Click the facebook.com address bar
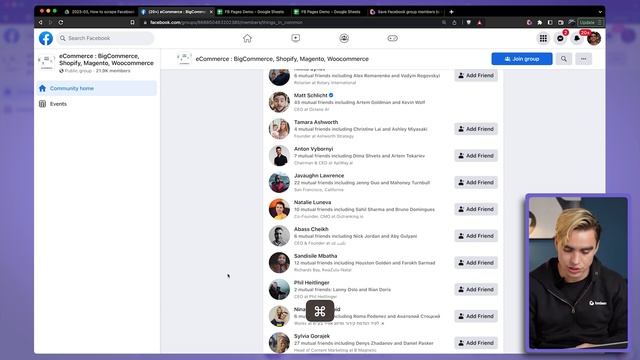 (294, 22)
